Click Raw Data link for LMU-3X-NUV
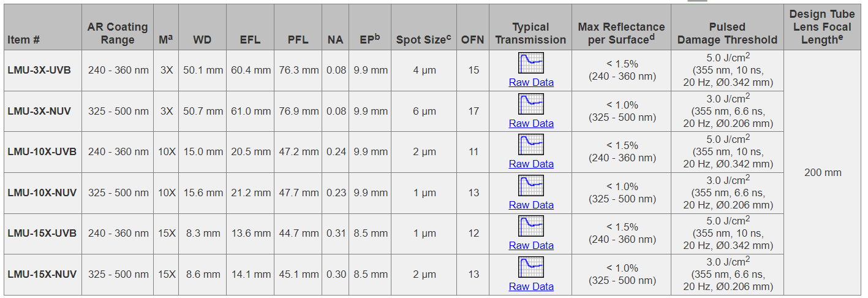The width and height of the screenshot is (868, 298). click(531, 123)
